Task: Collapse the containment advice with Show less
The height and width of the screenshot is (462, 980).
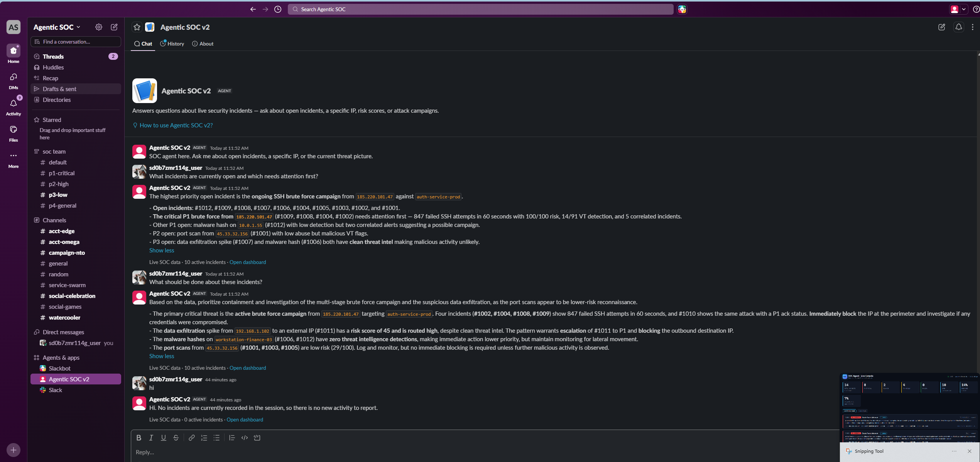Action: pos(162,356)
